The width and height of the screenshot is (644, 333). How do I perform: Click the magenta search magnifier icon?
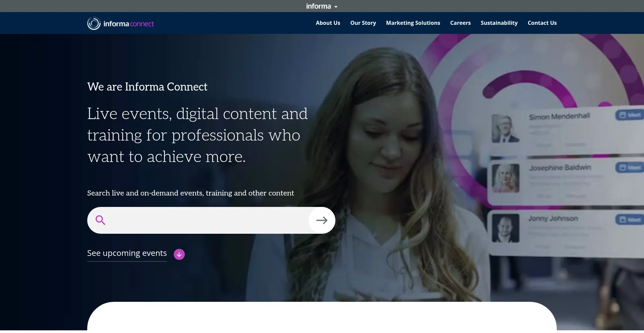100,220
